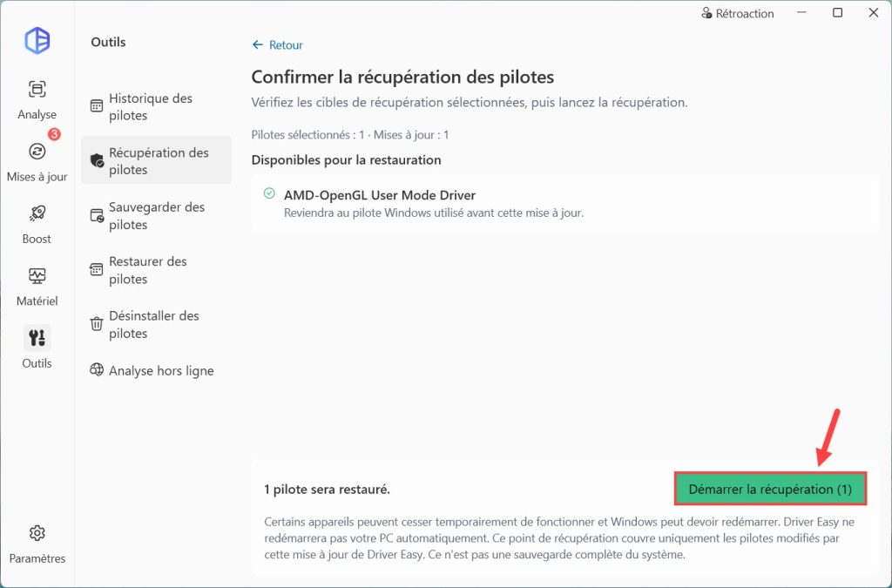Click the Paramètres label
The width and height of the screenshot is (892, 588).
pos(37,558)
